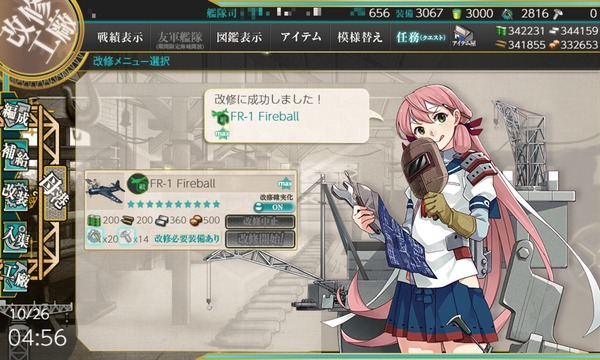Screen dimensions: 600x360
Task: Open the アイテム屋 item shop icon
Action: 464,37
